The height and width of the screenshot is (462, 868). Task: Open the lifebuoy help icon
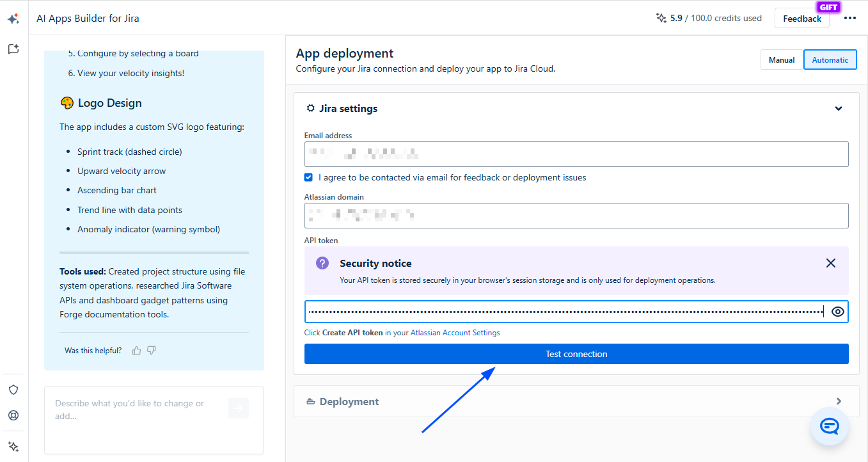[13, 415]
